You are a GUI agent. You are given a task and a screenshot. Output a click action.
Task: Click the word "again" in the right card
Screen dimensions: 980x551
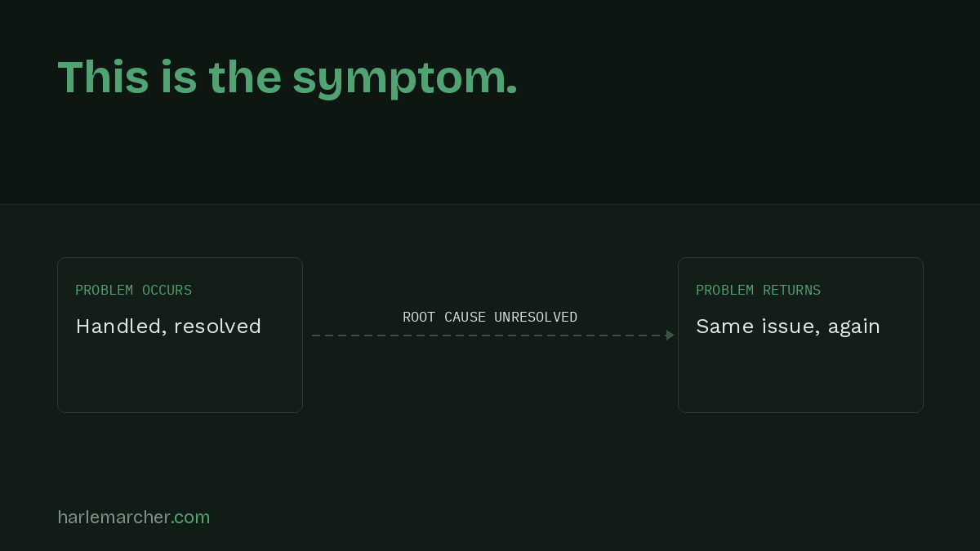[x=854, y=328]
